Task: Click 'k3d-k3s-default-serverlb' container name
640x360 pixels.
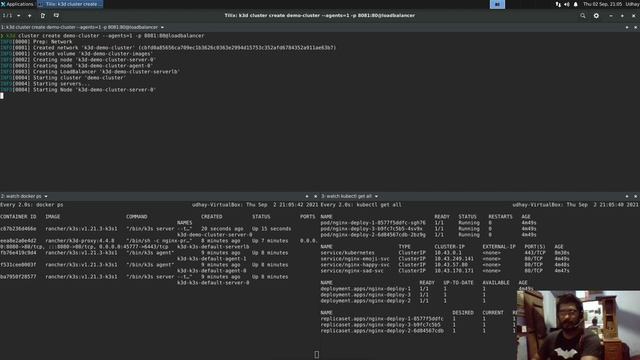Action: click(x=213, y=247)
